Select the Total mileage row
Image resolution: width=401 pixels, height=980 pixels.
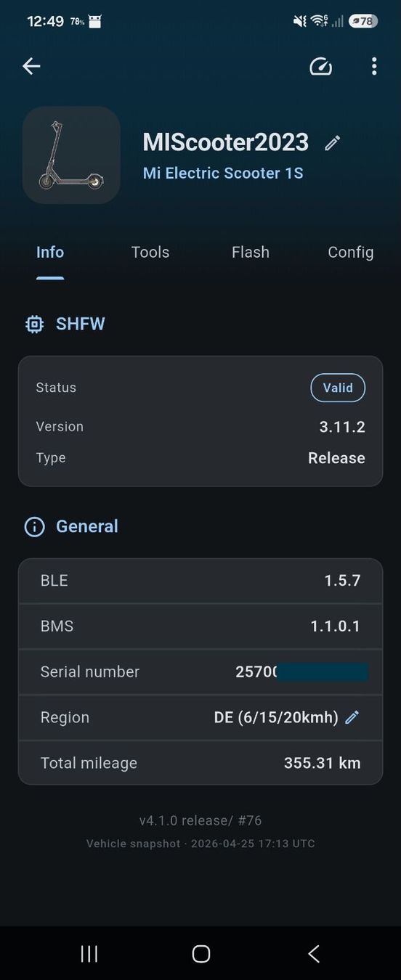tap(200, 763)
